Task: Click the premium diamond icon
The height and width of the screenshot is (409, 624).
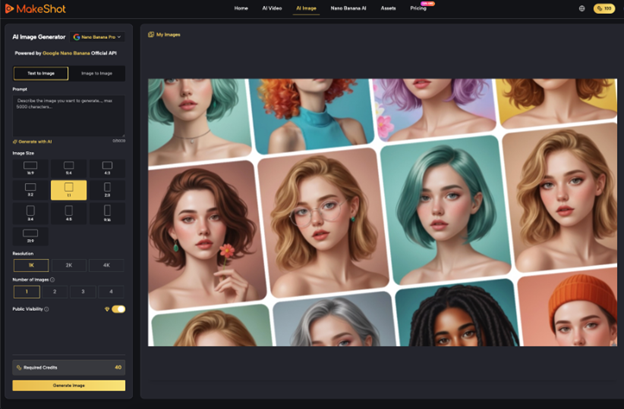Action: click(107, 309)
